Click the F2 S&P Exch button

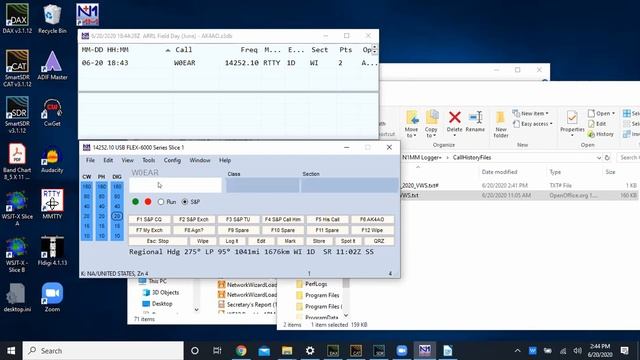tap(193, 220)
